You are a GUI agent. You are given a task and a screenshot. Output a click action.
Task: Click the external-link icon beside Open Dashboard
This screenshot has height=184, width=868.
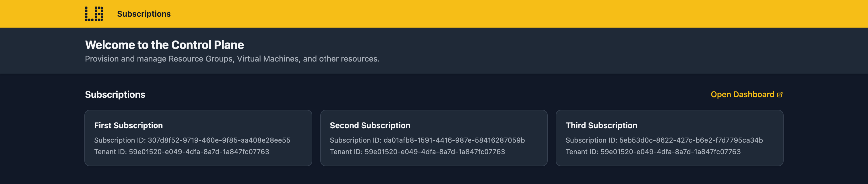[x=780, y=95]
